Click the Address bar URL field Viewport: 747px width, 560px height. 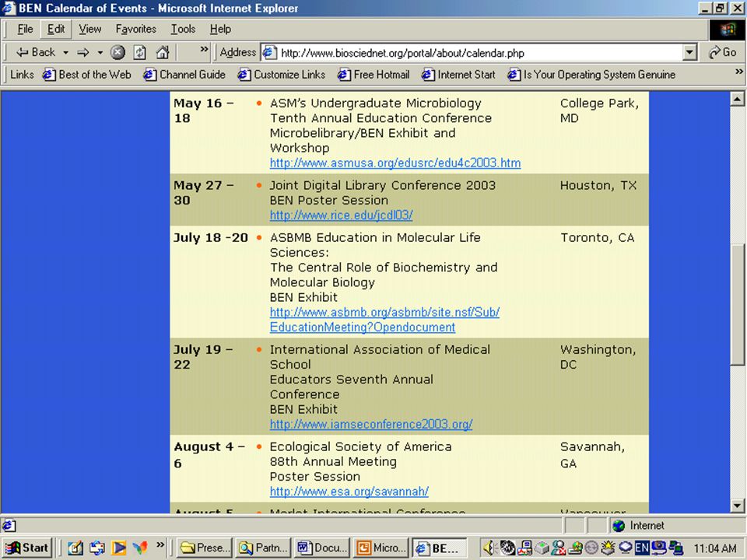point(479,53)
